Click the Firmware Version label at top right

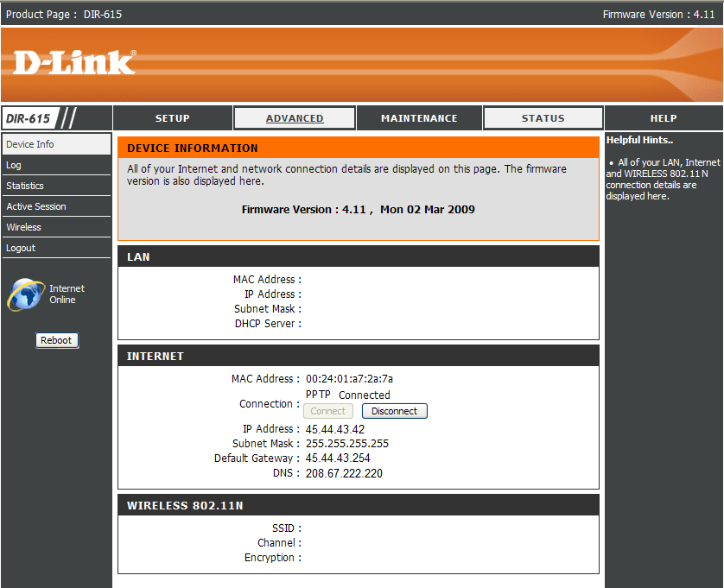click(658, 15)
